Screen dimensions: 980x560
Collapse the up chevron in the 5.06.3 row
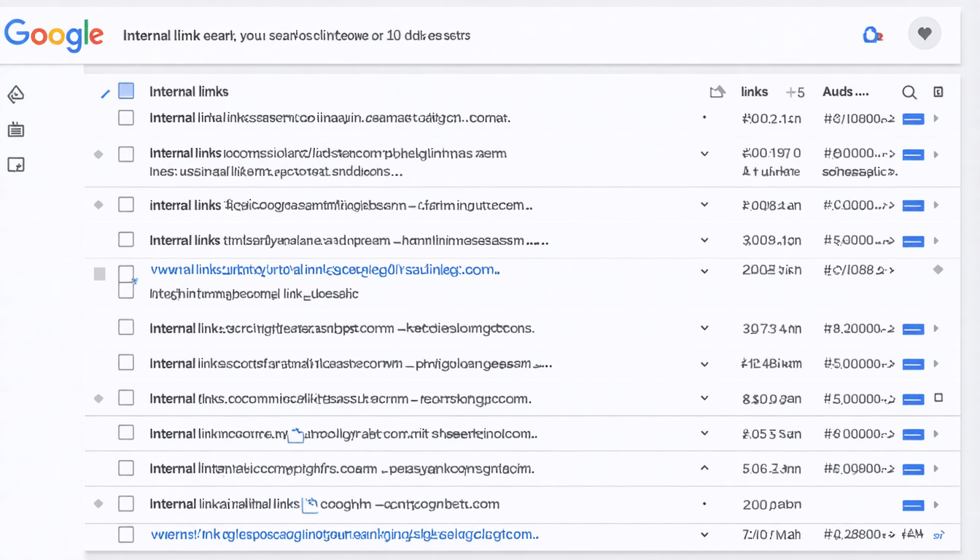tap(704, 468)
